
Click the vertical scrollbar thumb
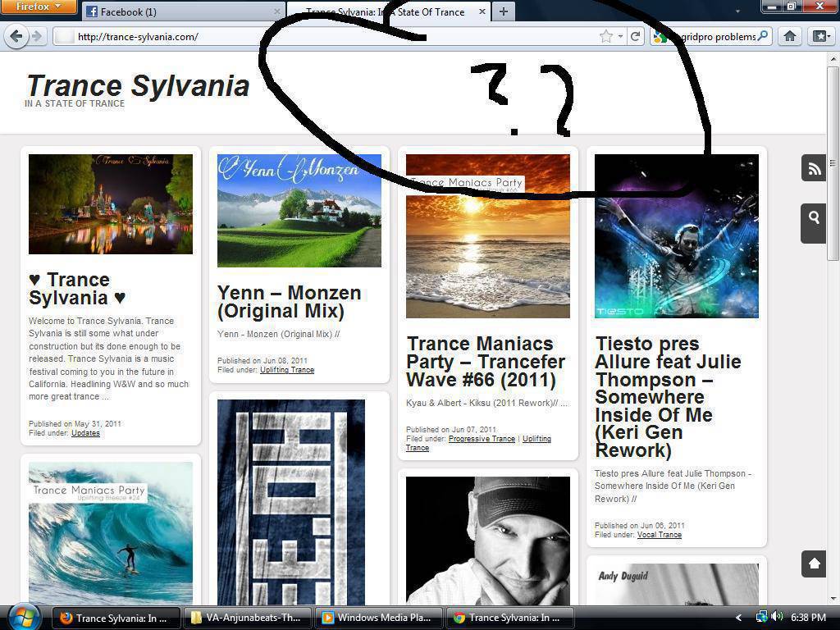click(833, 162)
